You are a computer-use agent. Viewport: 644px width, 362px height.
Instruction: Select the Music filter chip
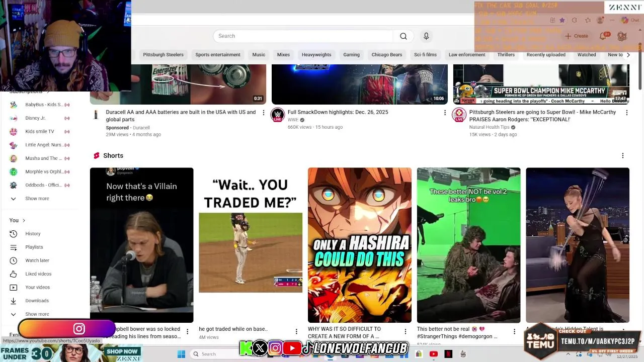click(x=259, y=55)
